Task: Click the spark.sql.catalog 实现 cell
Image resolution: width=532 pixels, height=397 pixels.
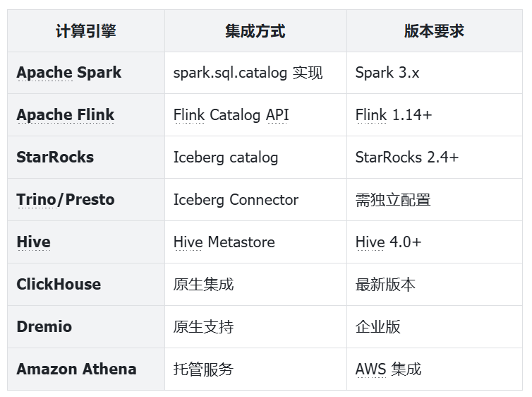Action: point(248,73)
